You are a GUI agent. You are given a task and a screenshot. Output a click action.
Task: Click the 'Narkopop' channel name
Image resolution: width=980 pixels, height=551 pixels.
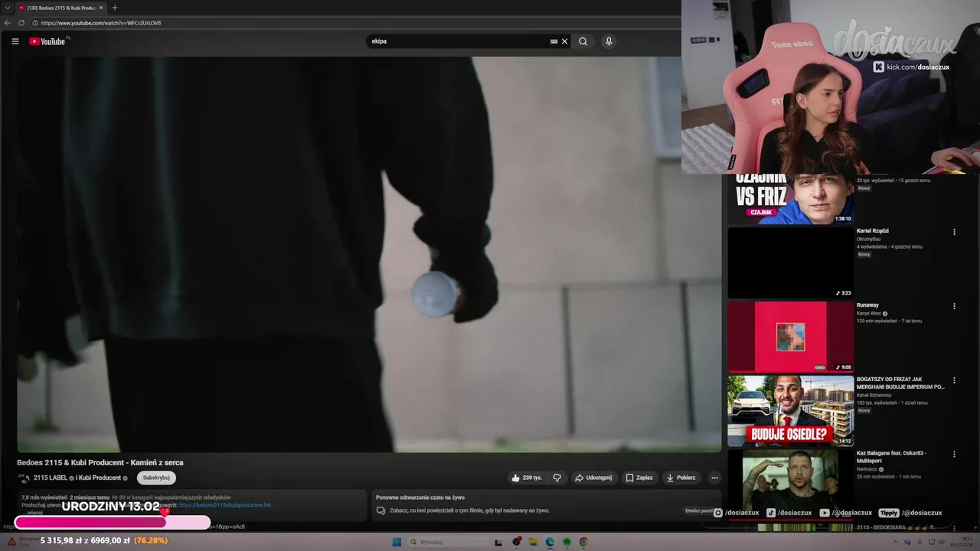coord(867,470)
